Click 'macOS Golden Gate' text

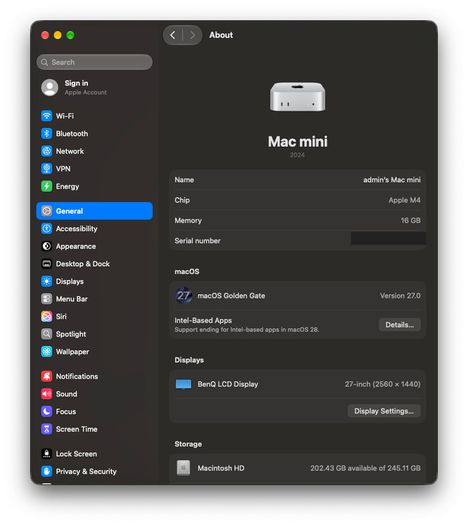(231, 296)
